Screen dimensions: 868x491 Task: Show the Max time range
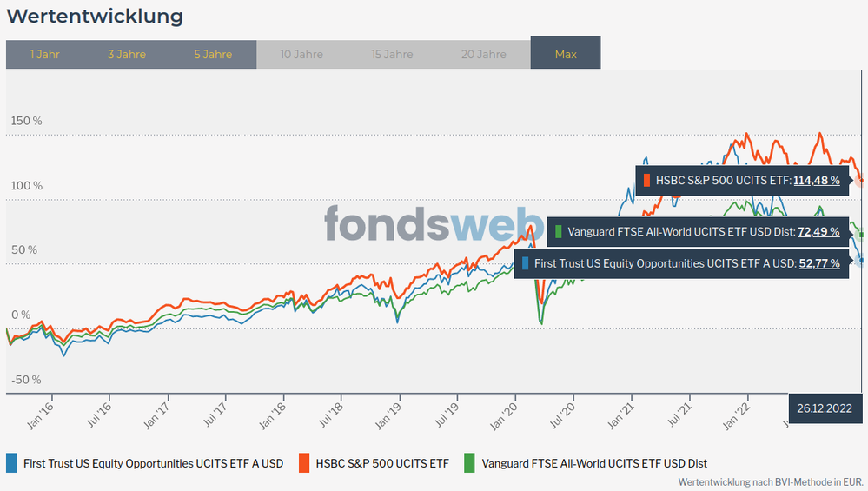coord(566,54)
